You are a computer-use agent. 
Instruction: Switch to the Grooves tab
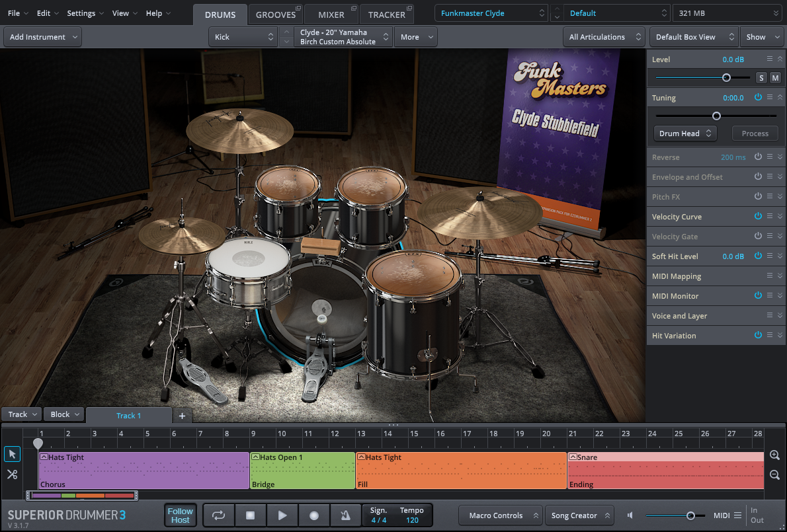[x=276, y=15]
